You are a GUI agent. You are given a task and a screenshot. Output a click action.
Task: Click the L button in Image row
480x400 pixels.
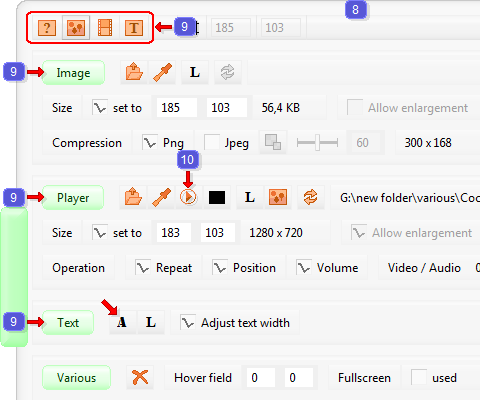tap(195, 72)
